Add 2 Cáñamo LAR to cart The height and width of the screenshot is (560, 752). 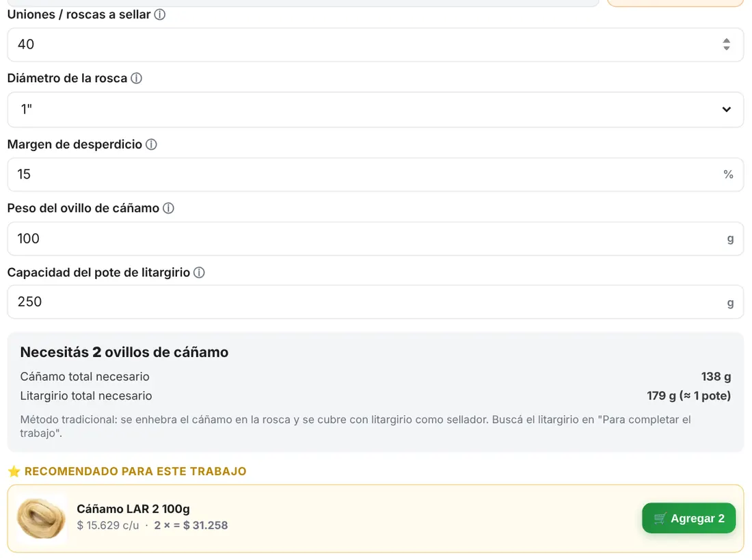pyautogui.click(x=688, y=518)
